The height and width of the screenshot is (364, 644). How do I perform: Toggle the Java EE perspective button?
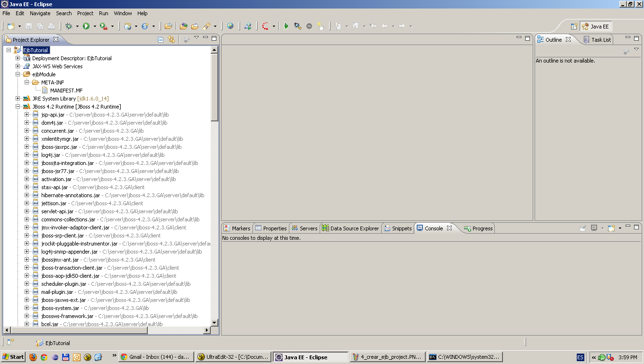pos(596,26)
